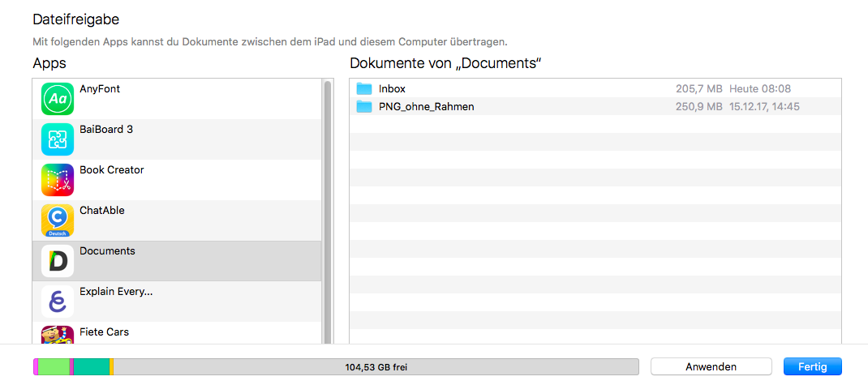Image resolution: width=868 pixels, height=385 pixels.
Task: Select the Inbox folder name
Action: [392, 88]
